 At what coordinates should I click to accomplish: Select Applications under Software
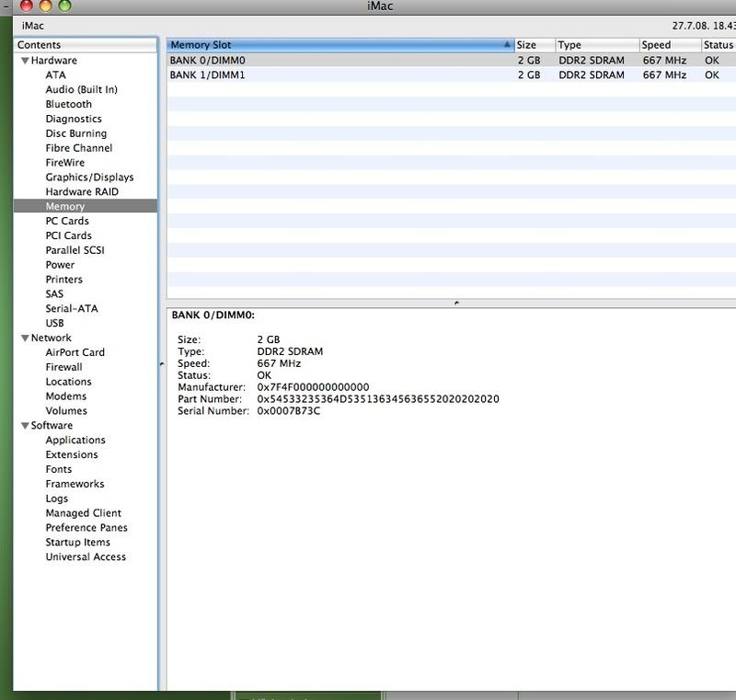pos(75,440)
